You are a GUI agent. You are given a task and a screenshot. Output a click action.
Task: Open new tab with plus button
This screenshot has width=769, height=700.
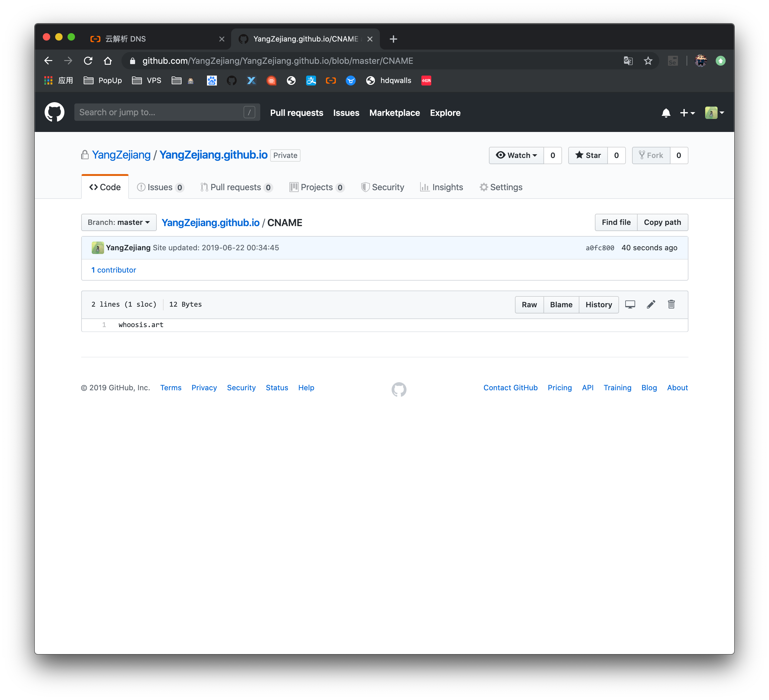[393, 39]
